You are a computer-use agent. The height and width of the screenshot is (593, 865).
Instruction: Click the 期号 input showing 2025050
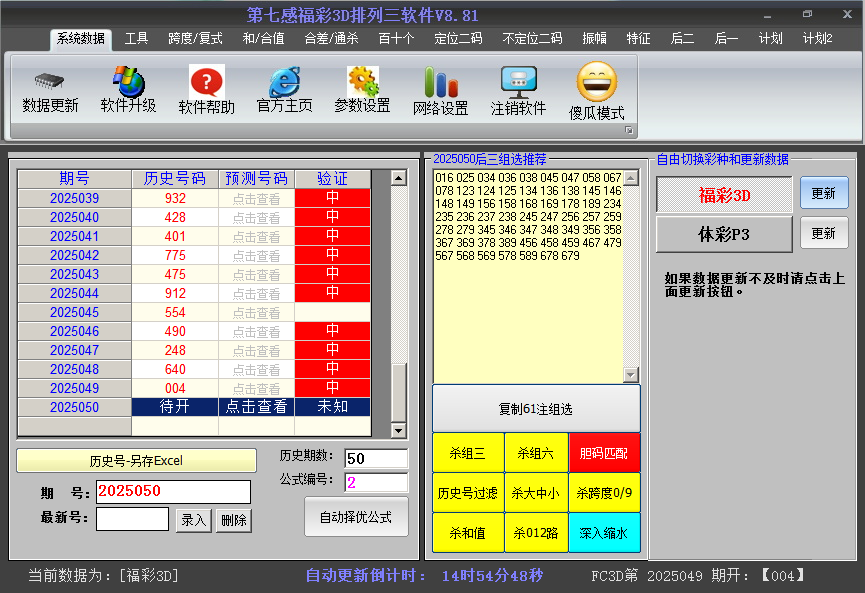[173, 492]
